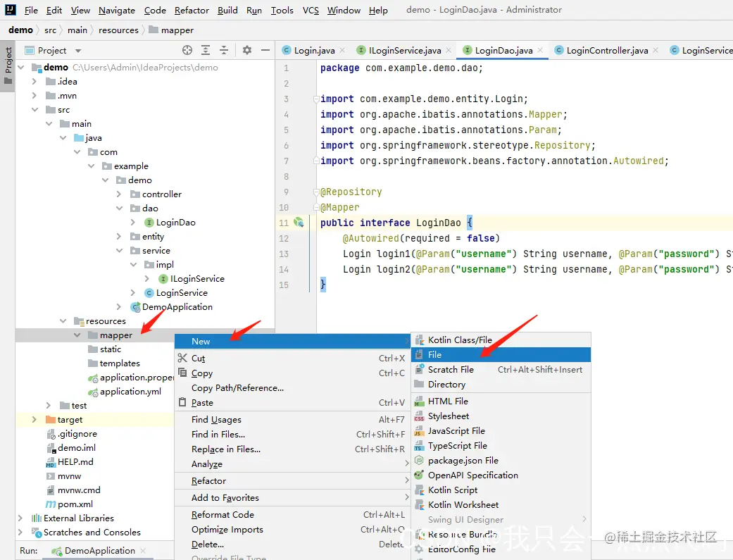Close the ILoginService.java tab
733x560 pixels.
coord(449,50)
